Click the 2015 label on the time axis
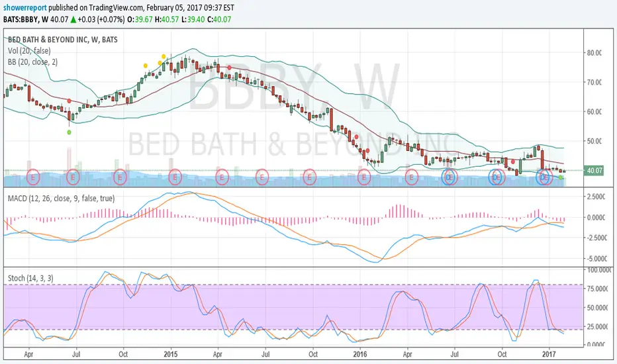Image resolution: width=617 pixels, height=364 pixels. tap(171, 354)
